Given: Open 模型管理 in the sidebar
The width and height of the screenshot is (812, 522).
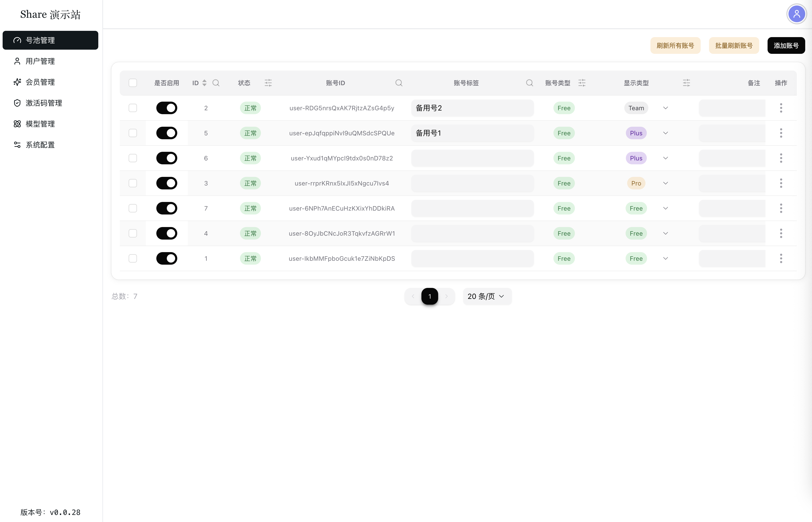Looking at the screenshot, I should (x=50, y=124).
